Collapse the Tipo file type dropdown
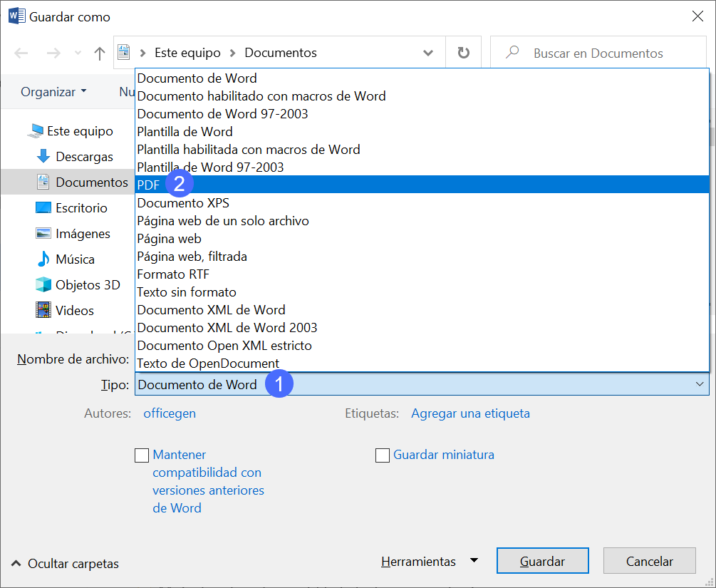 (x=700, y=384)
